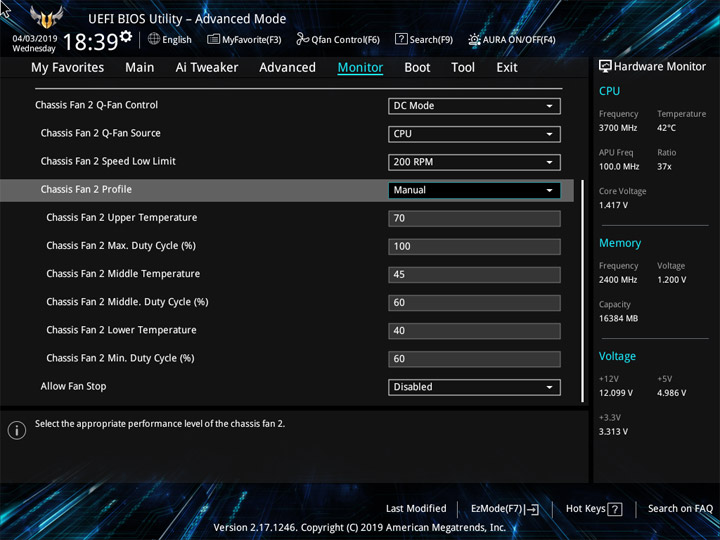Click the EzMode exit arrow icon
The width and height of the screenshot is (720, 540).
point(532,509)
